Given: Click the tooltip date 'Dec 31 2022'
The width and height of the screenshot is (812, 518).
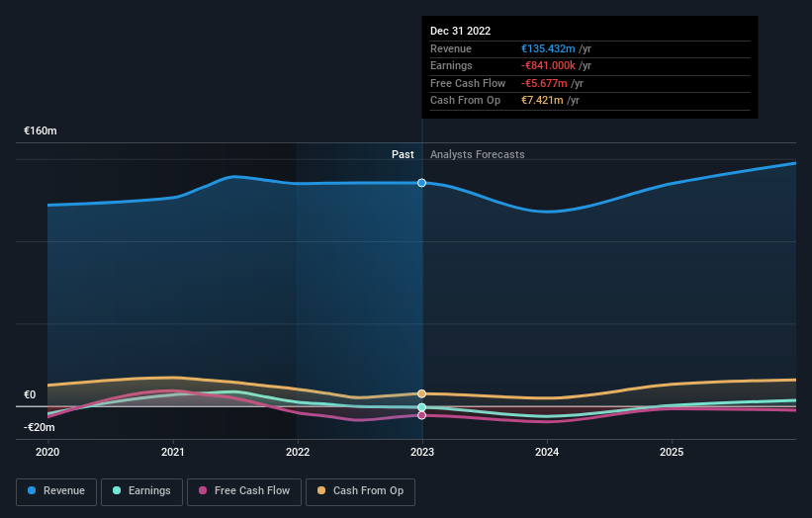Looking at the screenshot, I should (460, 31).
